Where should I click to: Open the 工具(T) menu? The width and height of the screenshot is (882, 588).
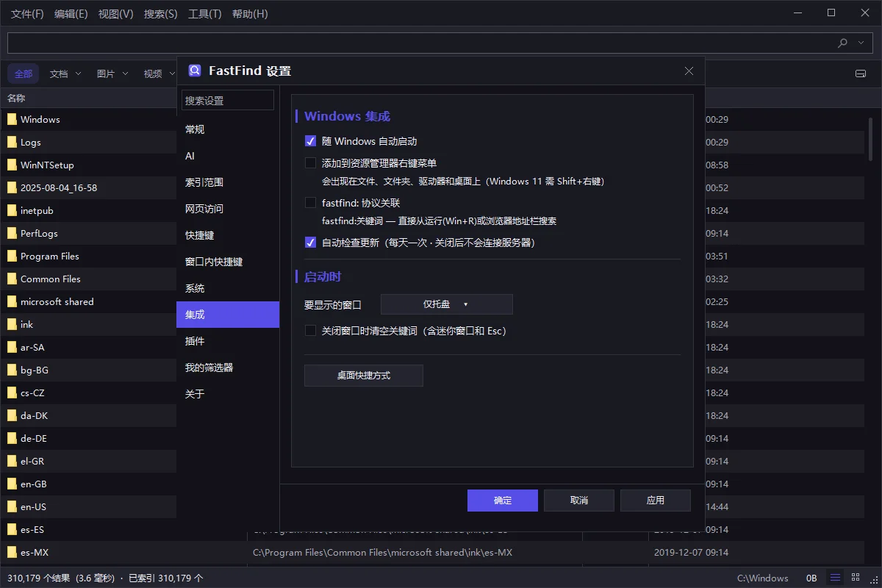pyautogui.click(x=205, y=14)
